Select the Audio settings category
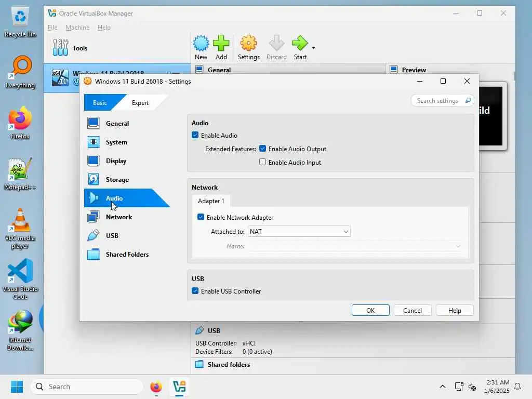The height and width of the screenshot is (399, 532). coord(127,198)
